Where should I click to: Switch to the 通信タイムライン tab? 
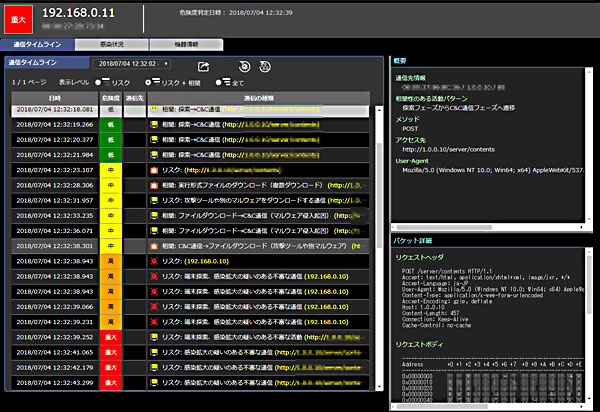click(37, 44)
